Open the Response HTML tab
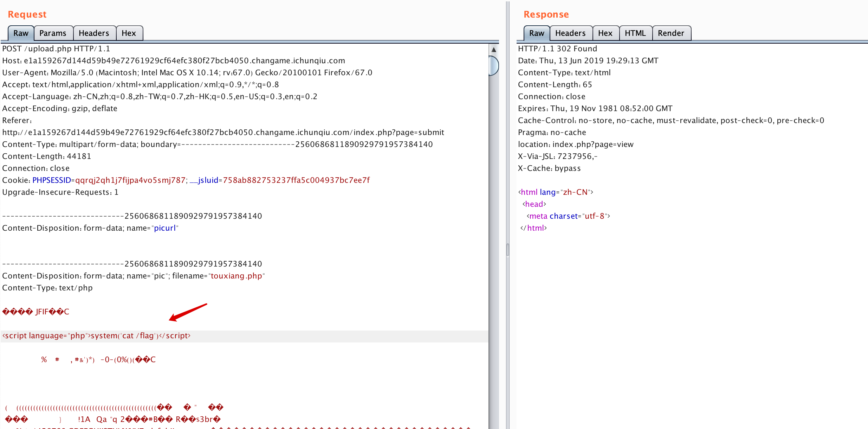The height and width of the screenshot is (429, 868). coord(635,33)
